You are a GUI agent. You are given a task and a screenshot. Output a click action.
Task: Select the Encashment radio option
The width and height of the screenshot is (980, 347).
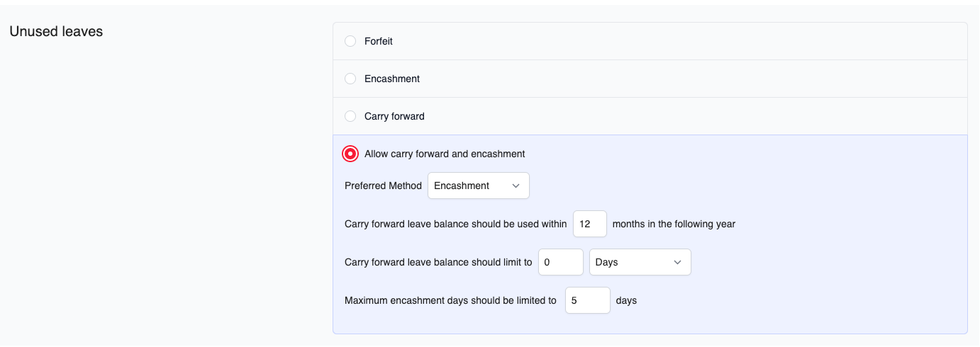tap(350, 79)
